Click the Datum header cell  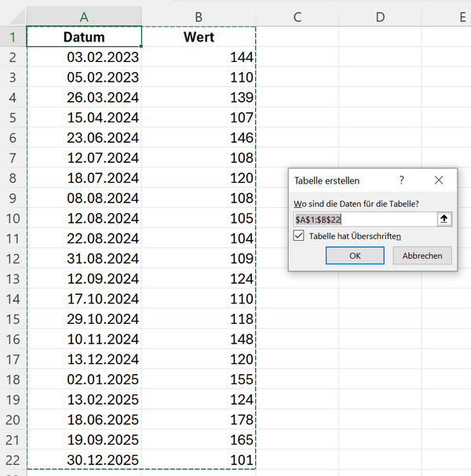[84, 37]
